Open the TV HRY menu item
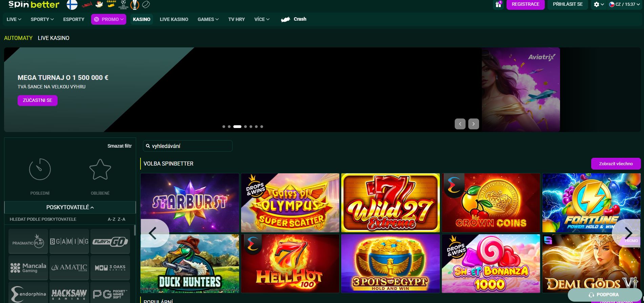Screen dimensions: 644x303 pos(236,19)
